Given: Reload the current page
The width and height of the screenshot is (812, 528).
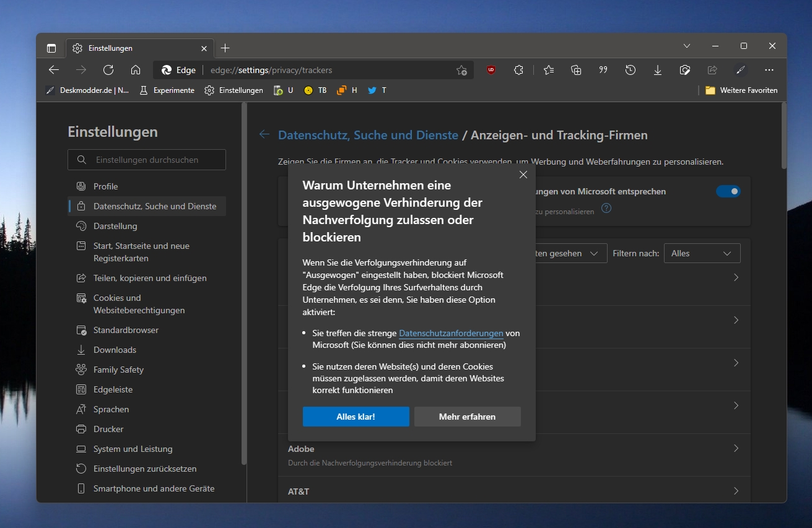Looking at the screenshot, I should (108, 70).
